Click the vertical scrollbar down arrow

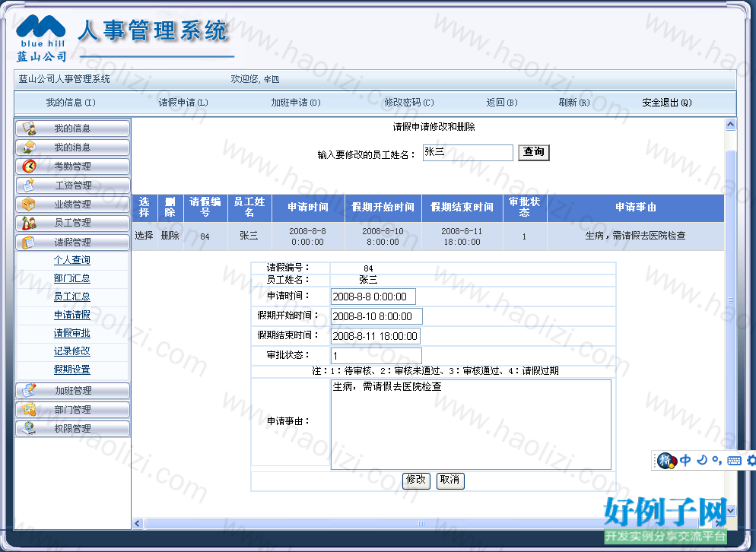(730, 510)
